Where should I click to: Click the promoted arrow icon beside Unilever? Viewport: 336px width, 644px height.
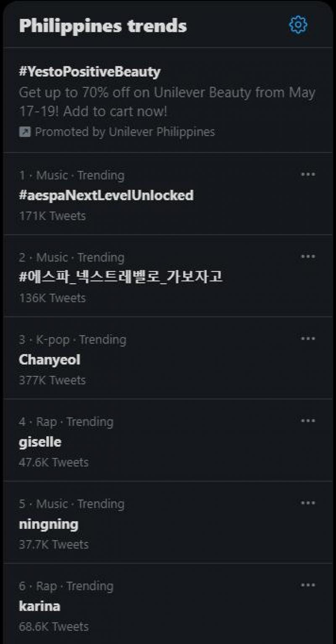pos(25,132)
